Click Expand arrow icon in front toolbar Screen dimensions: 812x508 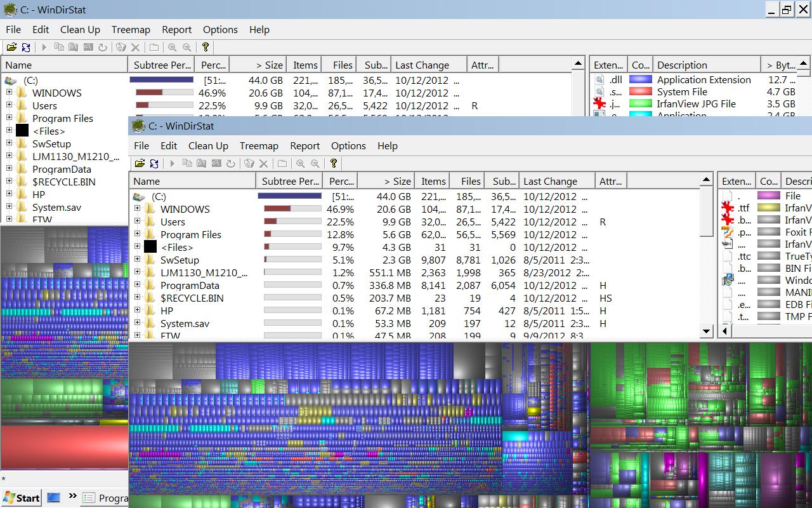click(x=172, y=163)
